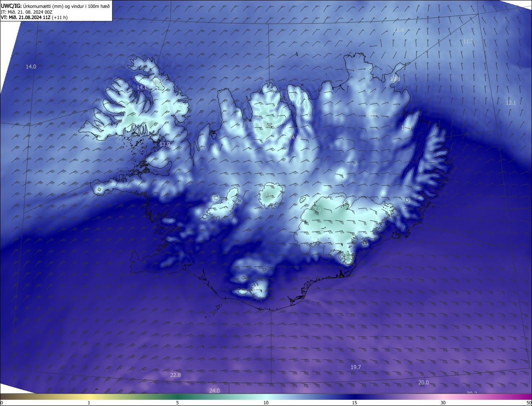Click the 15 tick on the color scale

pos(355,403)
